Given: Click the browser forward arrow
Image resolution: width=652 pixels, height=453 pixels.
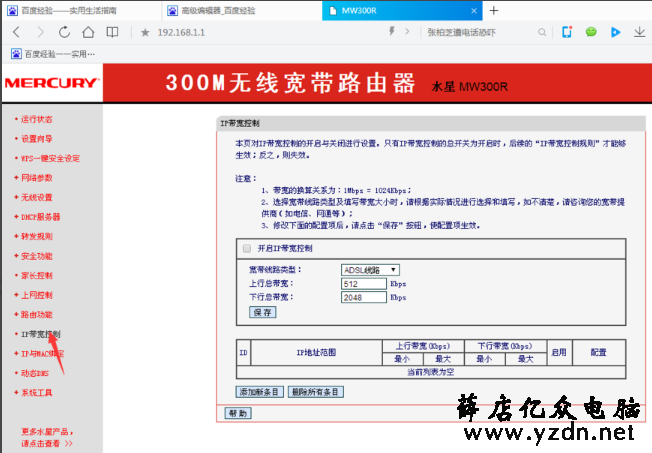Looking at the screenshot, I should pos(40,32).
